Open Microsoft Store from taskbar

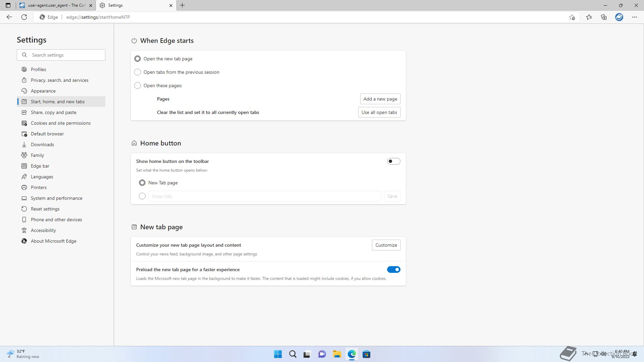[366, 354]
